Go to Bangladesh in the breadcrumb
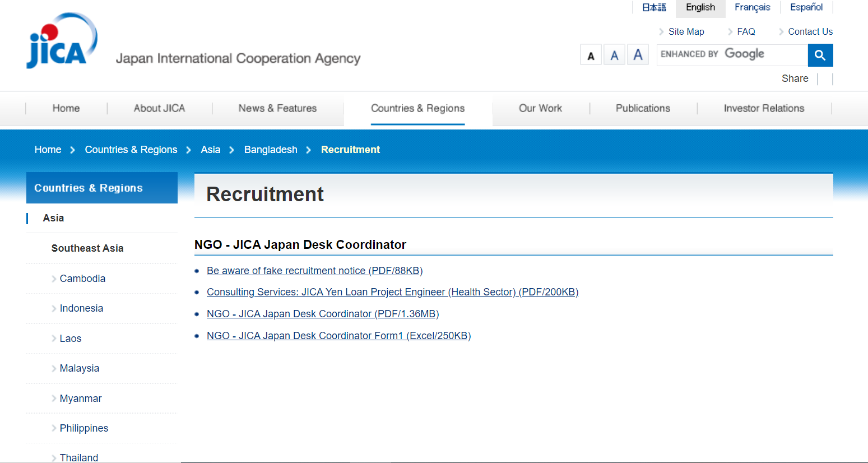This screenshot has height=463, width=868. coord(271,150)
